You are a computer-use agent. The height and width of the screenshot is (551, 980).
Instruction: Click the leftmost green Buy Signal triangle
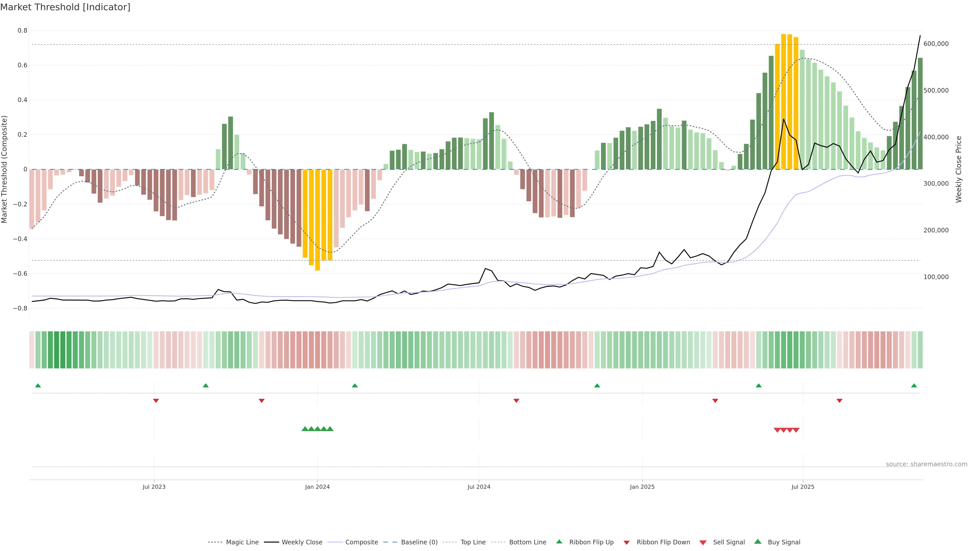tap(305, 429)
